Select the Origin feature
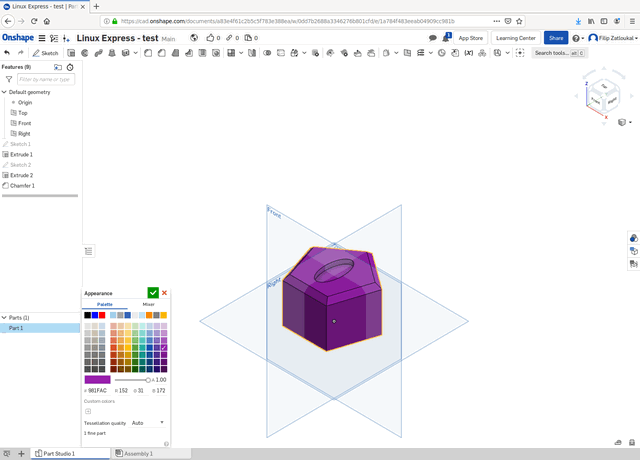Viewport: 640px width, 460px height. coord(24,102)
